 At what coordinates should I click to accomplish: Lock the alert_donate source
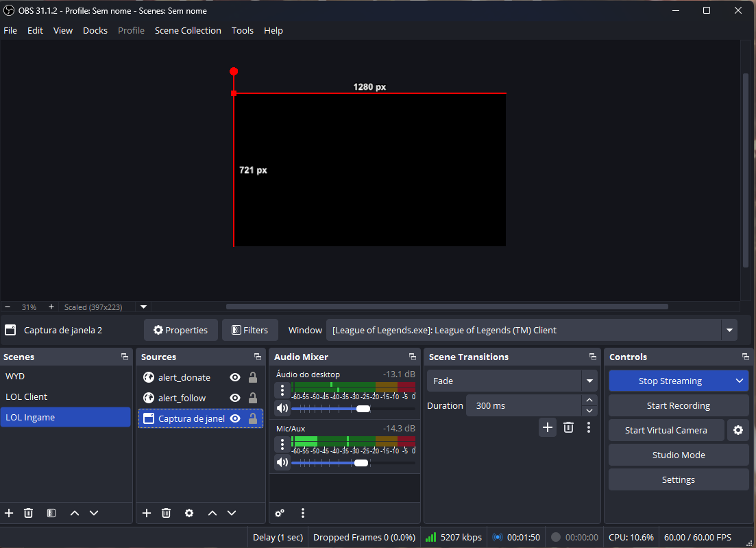click(x=253, y=377)
